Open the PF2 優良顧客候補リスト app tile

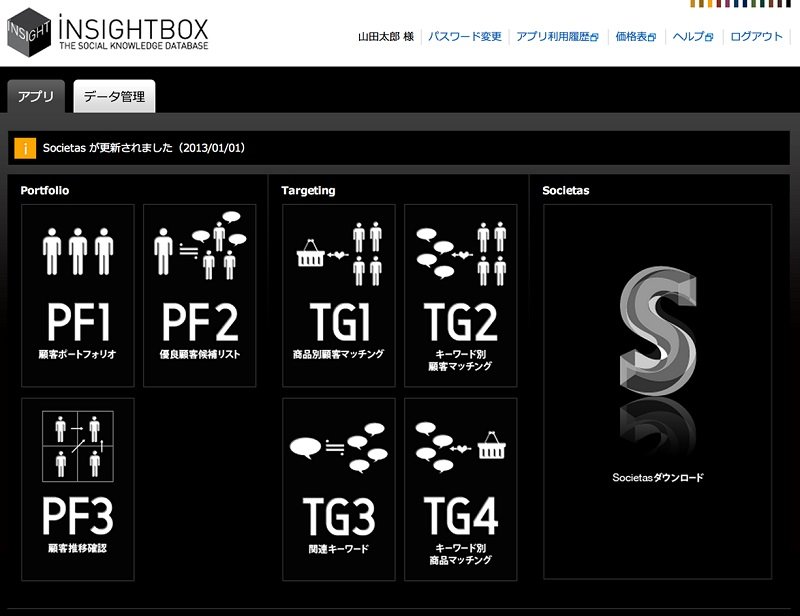coord(199,295)
